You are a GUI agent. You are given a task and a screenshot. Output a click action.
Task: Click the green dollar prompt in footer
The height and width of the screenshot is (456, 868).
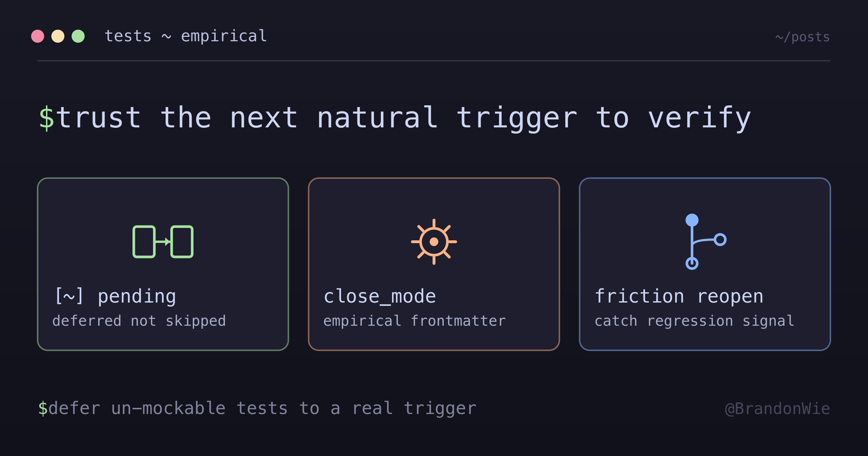pos(43,408)
